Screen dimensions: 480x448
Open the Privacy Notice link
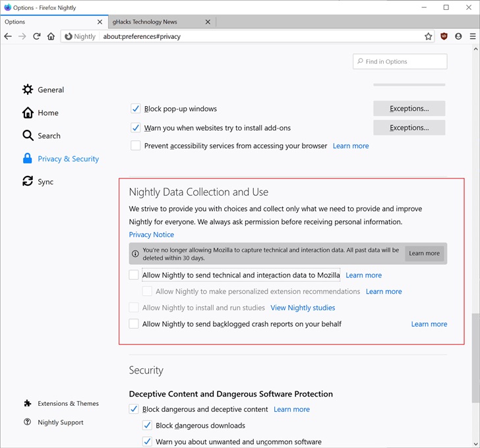click(x=152, y=235)
